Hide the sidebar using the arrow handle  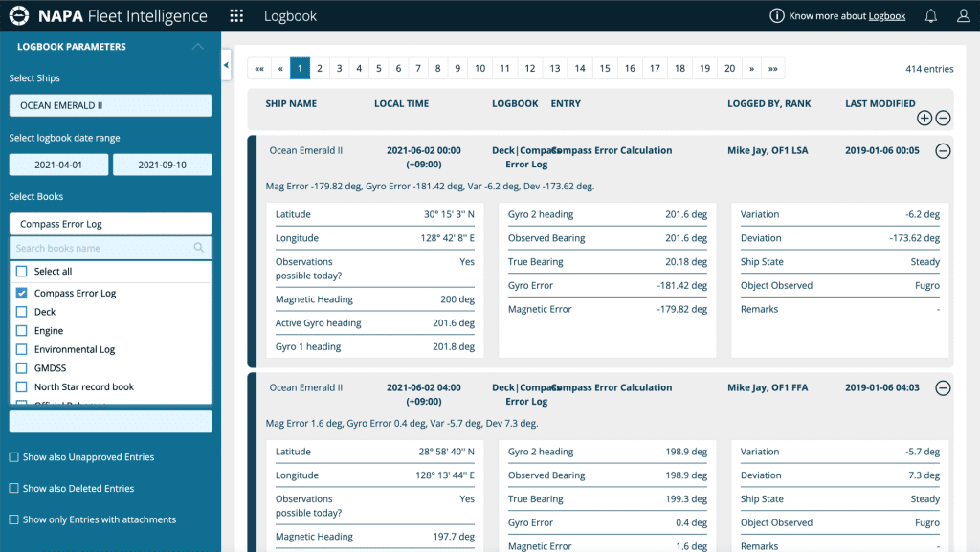[226, 65]
